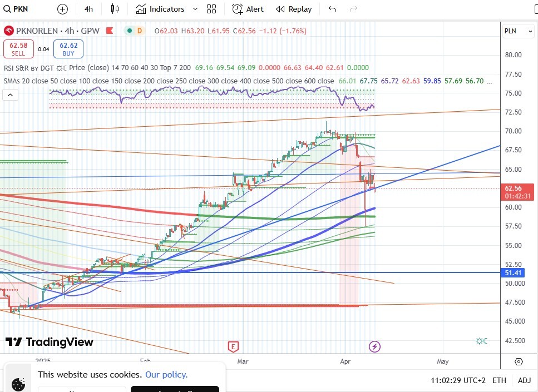Click the purple lightning event marker
The height and width of the screenshot is (392, 538).
coord(374,346)
